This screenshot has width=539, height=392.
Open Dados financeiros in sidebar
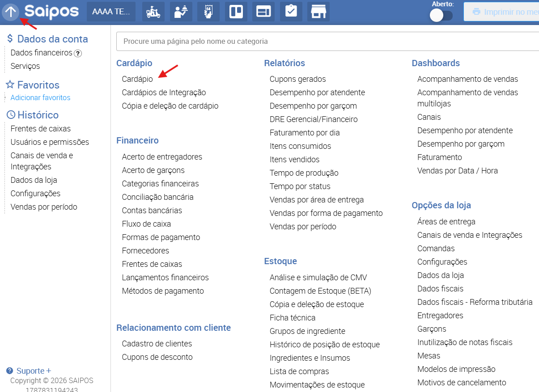(41, 53)
